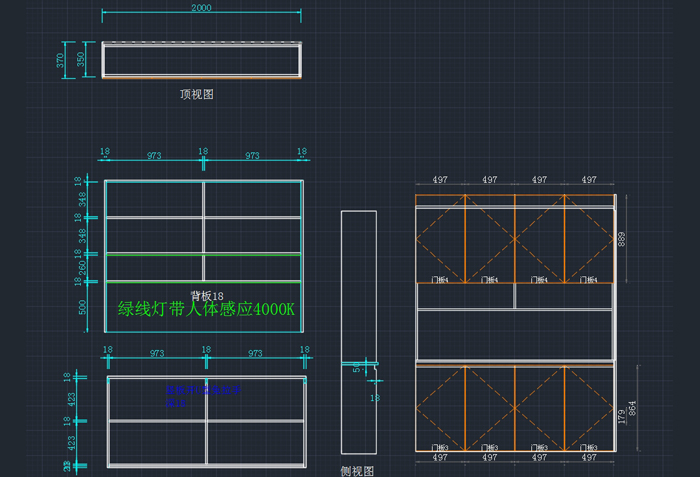Image resolution: width=700 pixels, height=477 pixels.
Task: Click the green 绿线灯带人体感应4000K annotation
Action: coord(206,310)
